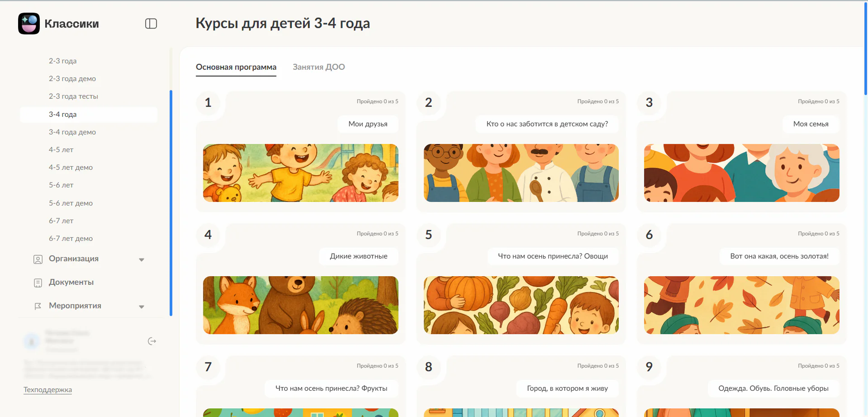This screenshot has height=417, width=868.
Task: Click the Мои друзья children thumbnail
Action: click(300, 173)
